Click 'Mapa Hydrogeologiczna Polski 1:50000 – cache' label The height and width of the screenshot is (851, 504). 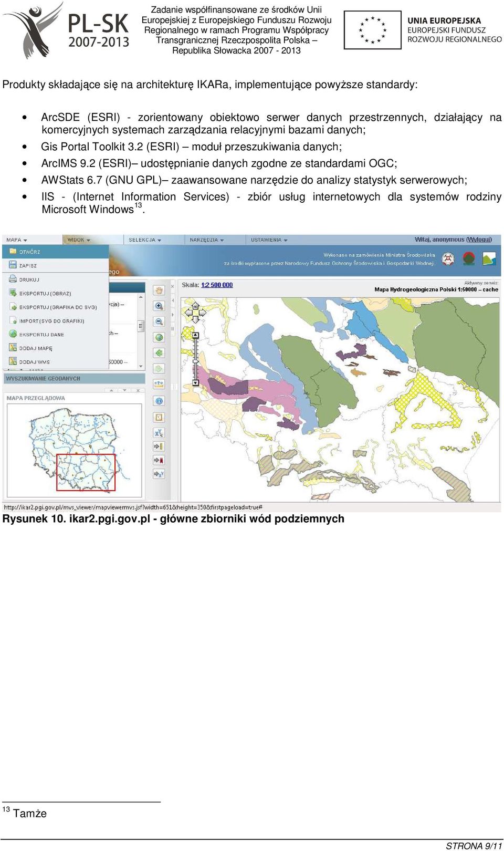pyautogui.click(x=436, y=289)
